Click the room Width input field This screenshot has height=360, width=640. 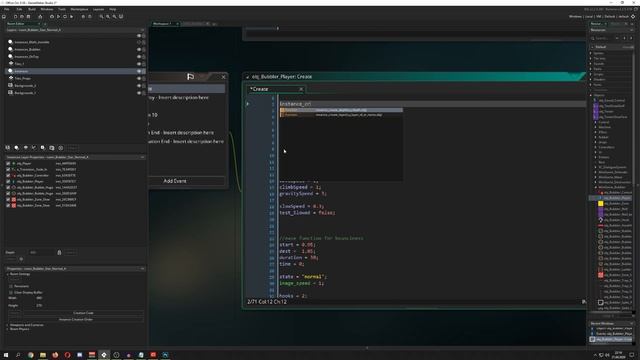39,298
